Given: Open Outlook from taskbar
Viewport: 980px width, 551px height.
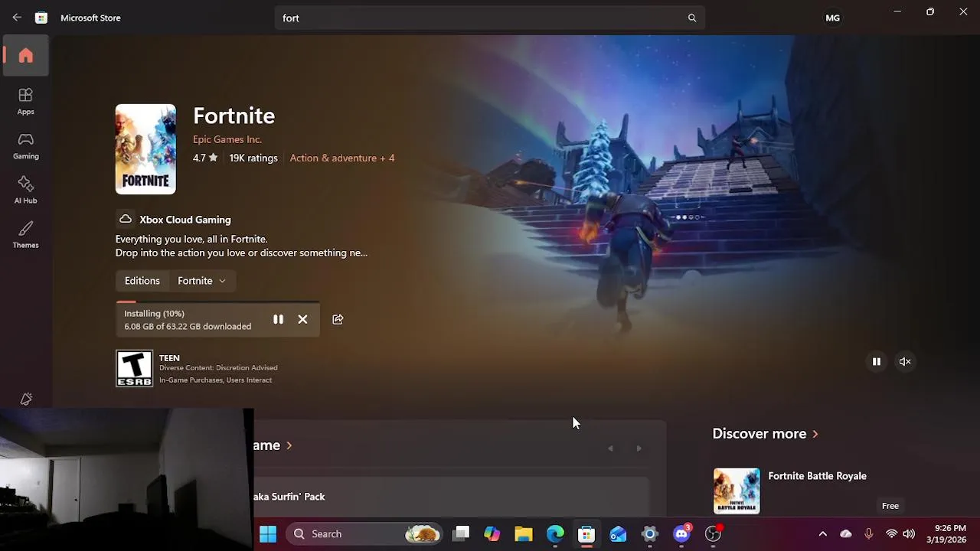Looking at the screenshot, I should pos(618,533).
